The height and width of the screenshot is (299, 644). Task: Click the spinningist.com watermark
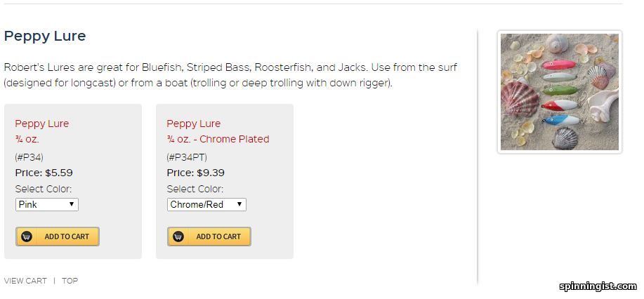click(x=598, y=286)
